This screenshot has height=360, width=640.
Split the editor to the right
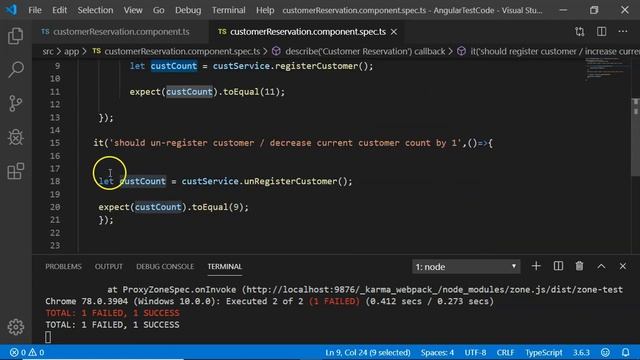pos(601,31)
